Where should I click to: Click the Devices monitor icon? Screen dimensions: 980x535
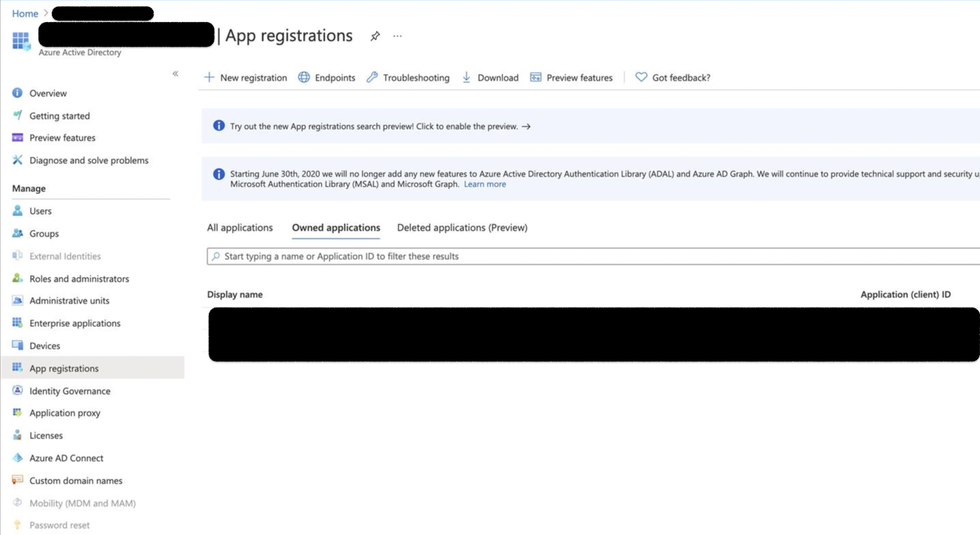[x=17, y=345]
